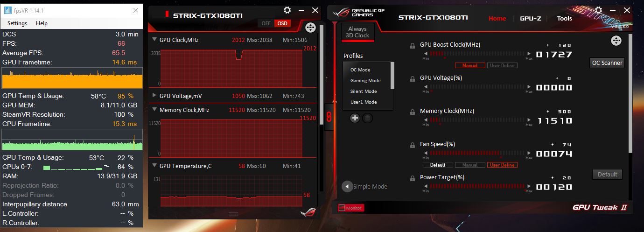The height and width of the screenshot is (232, 644).
Task: Decrease GPU Voltage with left arrow
Action: tap(425, 87)
